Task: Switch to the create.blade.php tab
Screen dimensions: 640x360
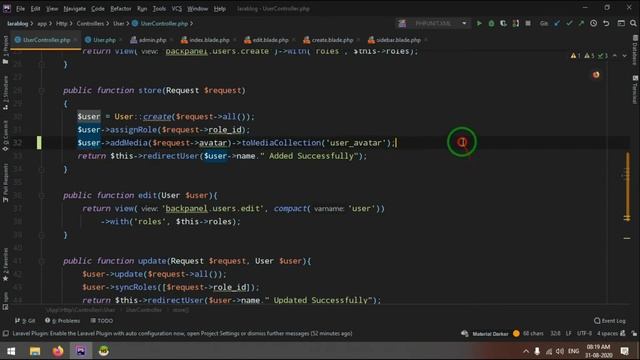Action: click(331, 40)
